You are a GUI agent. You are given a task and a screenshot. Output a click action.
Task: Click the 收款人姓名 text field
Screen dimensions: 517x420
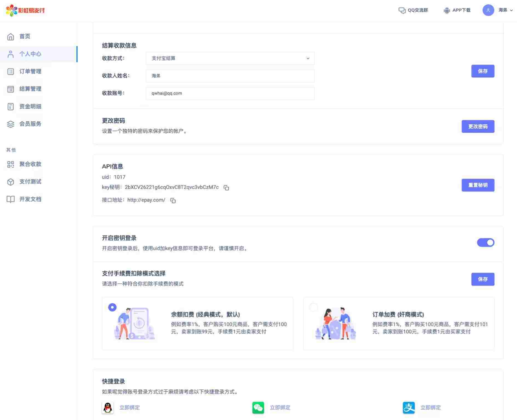coord(230,76)
